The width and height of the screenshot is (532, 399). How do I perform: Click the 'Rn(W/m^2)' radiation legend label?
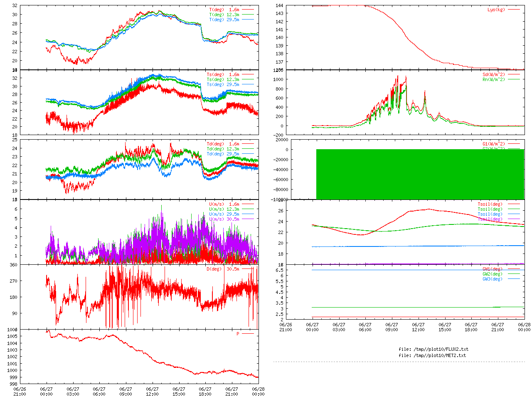[x=494, y=80]
